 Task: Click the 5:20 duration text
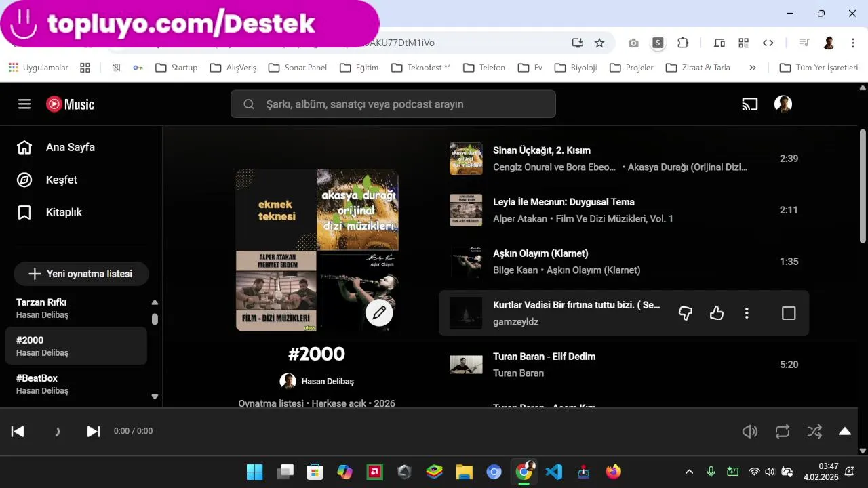pos(789,365)
